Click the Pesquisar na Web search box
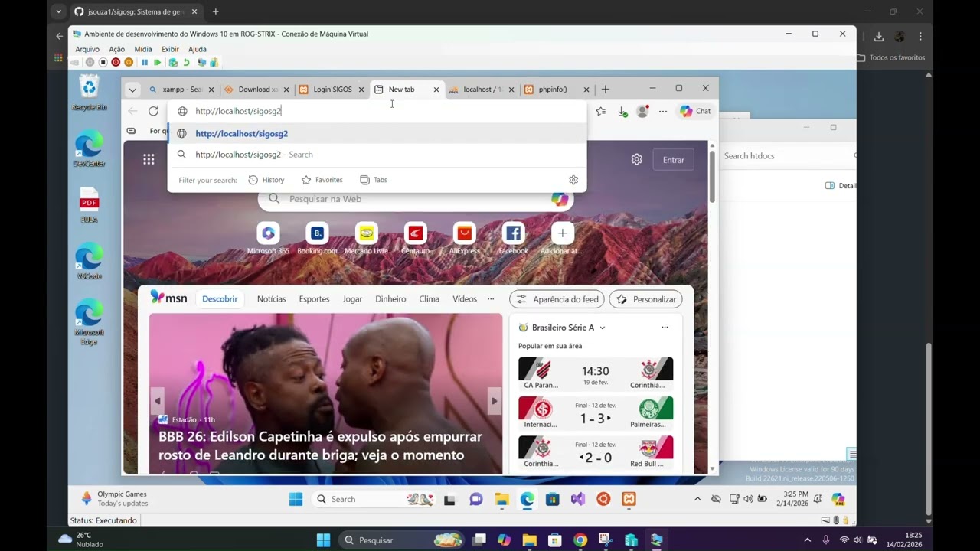The image size is (980, 551). [x=416, y=199]
